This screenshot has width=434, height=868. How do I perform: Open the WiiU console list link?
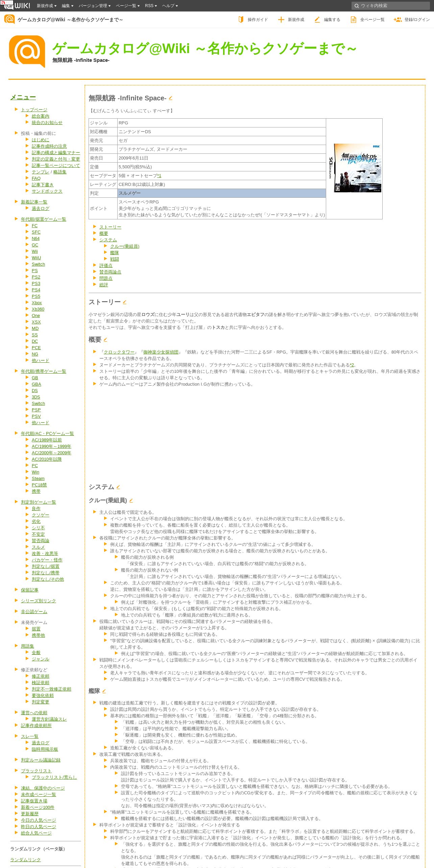(x=36, y=258)
